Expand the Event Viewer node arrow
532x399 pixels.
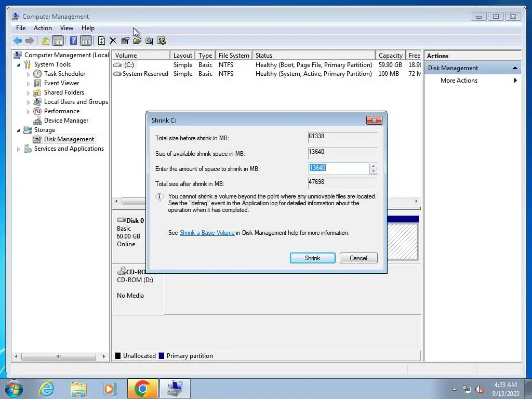[x=28, y=83]
